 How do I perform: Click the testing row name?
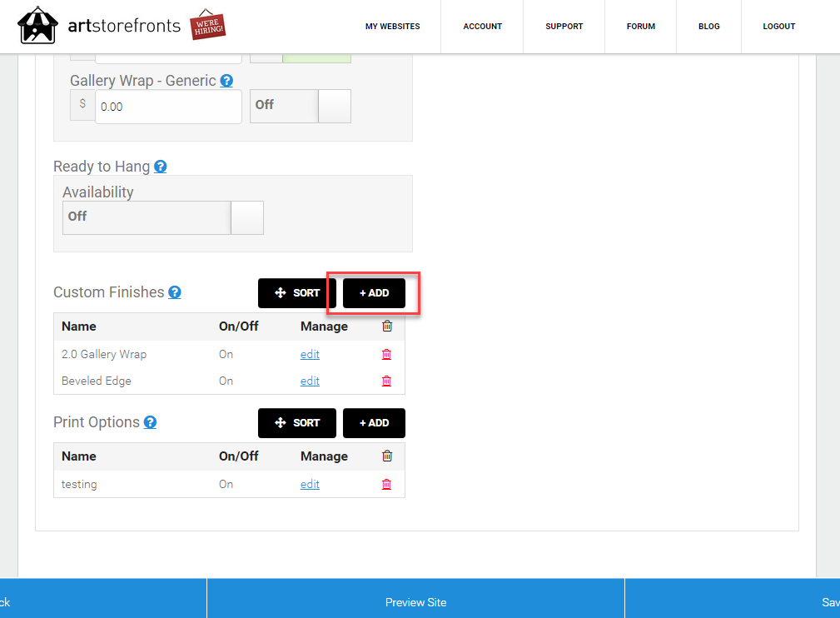point(79,485)
